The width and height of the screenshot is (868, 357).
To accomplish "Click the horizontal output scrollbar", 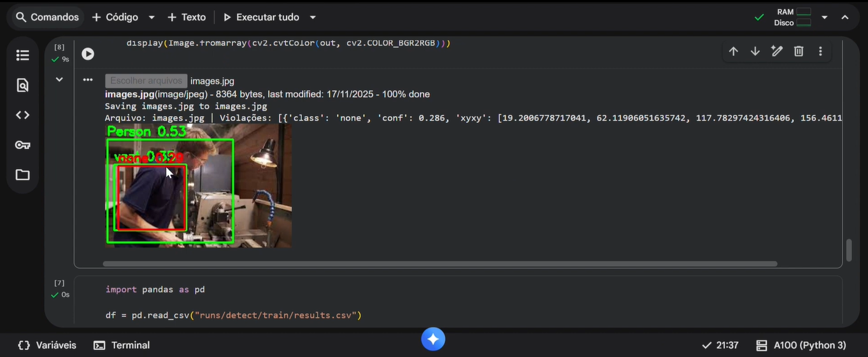I will pos(439,263).
